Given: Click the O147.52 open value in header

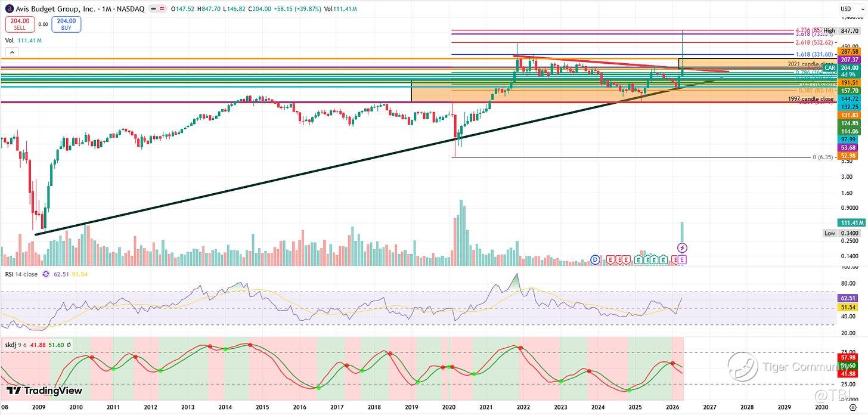Looking at the screenshot, I should (x=182, y=9).
